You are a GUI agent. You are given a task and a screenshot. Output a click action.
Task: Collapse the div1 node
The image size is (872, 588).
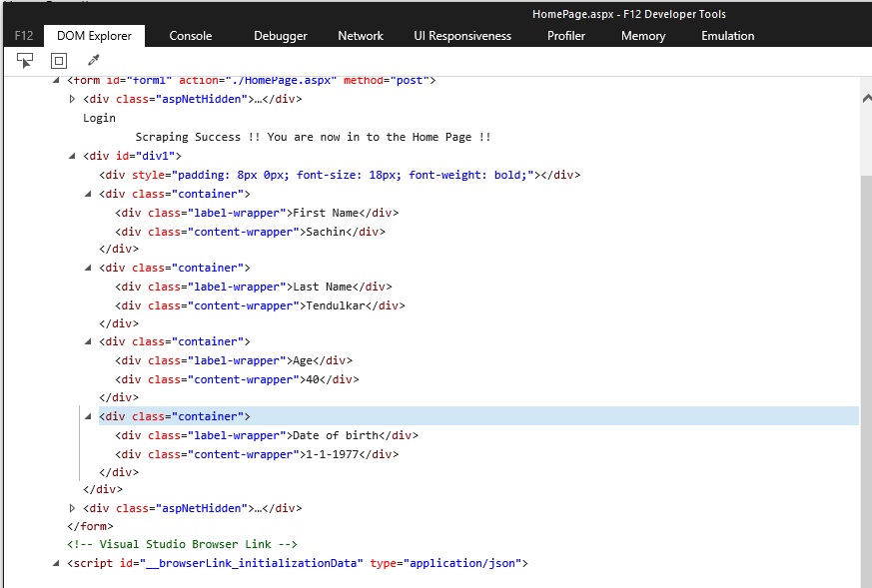(72, 156)
